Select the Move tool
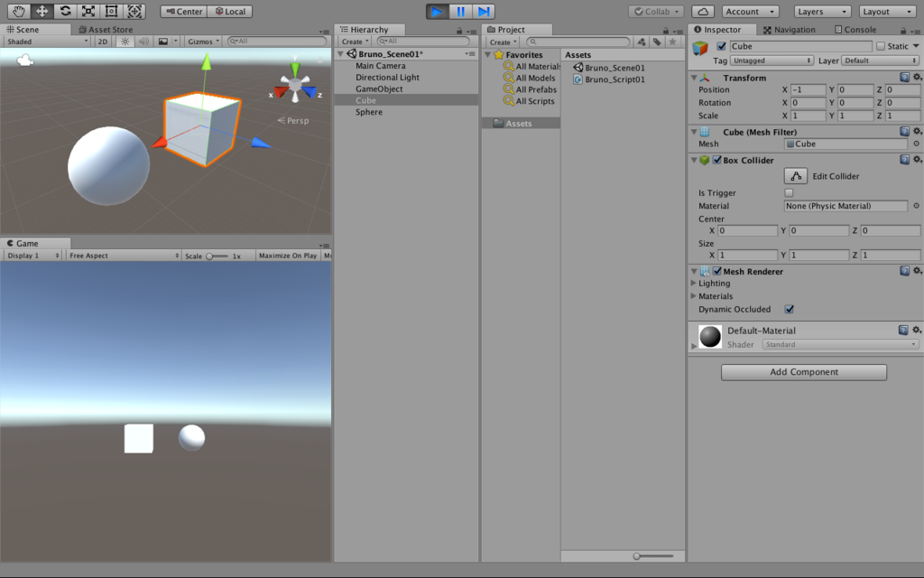 point(42,11)
